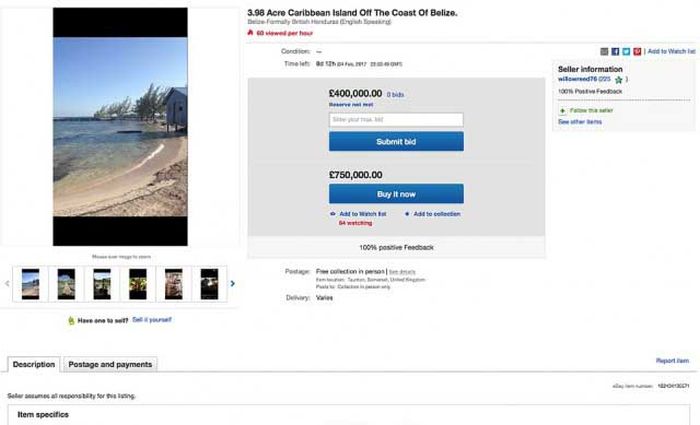The height and width of the screenshot is (425, 700).
Task: Switch to the Description tab
Action: [x=34, y=364]
